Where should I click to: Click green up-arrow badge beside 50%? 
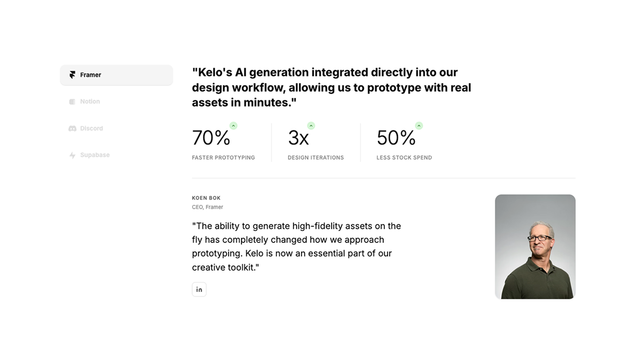click(419, 126)
